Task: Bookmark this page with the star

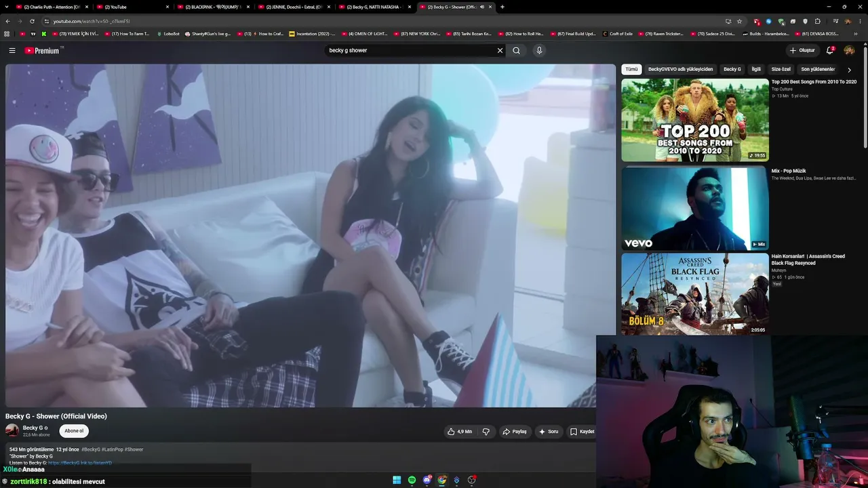Action: (x=740, y=21)
